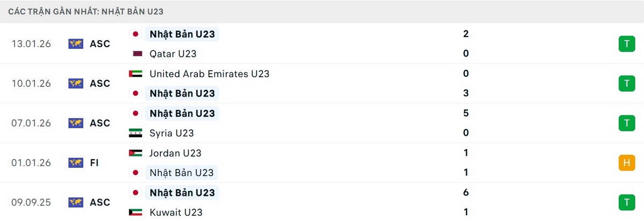Click the Jordan U23 flag icon
Screen dimensions: 644x221
pos(135,153)
